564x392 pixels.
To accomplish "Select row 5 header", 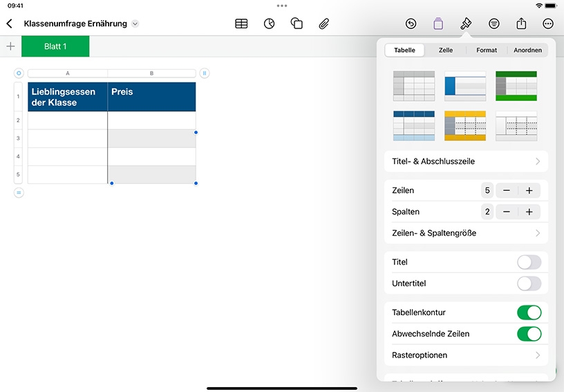I will click(x=18, y=174).
